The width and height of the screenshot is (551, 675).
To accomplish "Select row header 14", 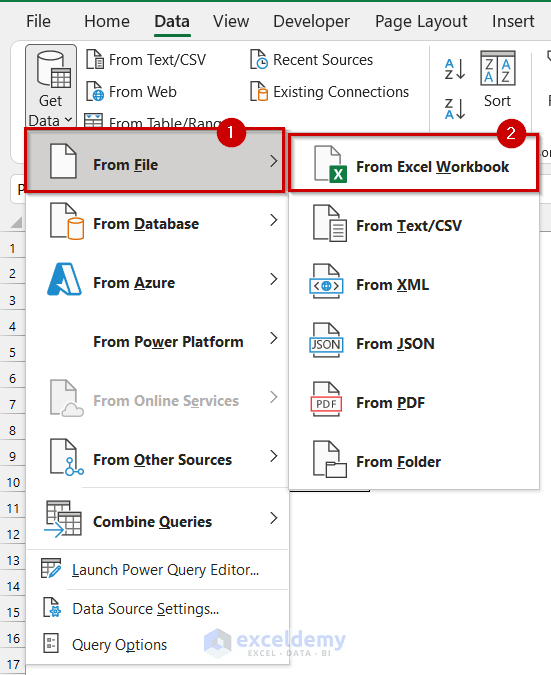I will point(13,586).
